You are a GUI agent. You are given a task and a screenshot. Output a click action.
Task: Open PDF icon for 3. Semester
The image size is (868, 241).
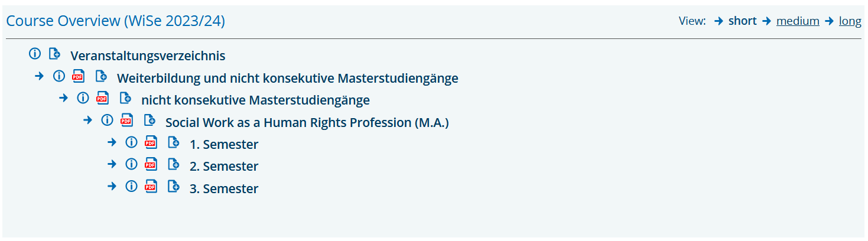coord(151,187)
